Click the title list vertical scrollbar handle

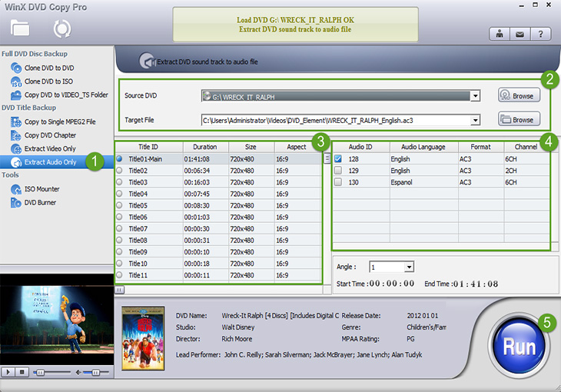(x=327, y=158)
